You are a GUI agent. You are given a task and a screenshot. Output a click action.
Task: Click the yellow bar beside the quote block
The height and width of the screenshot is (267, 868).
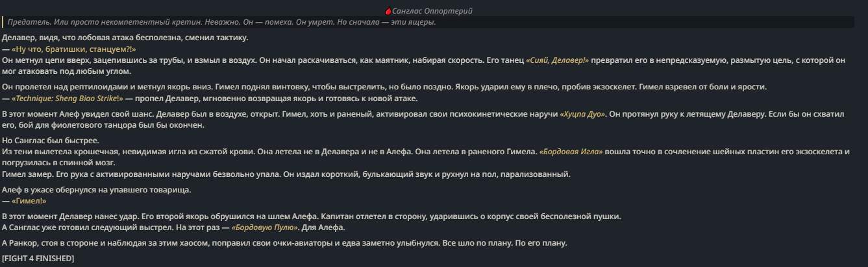tap(3, 22)
